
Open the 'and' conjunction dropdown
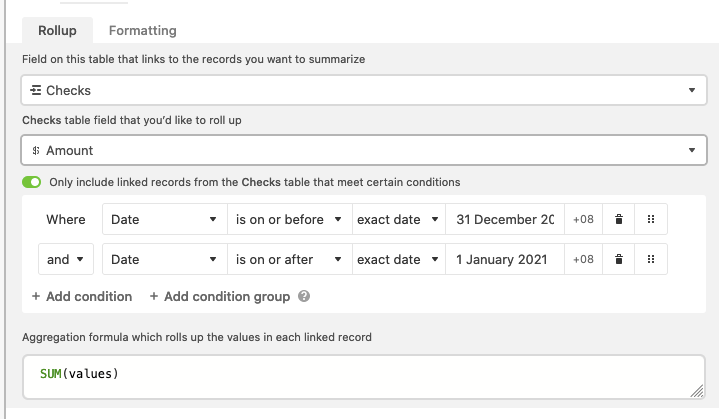pos(66,259)
